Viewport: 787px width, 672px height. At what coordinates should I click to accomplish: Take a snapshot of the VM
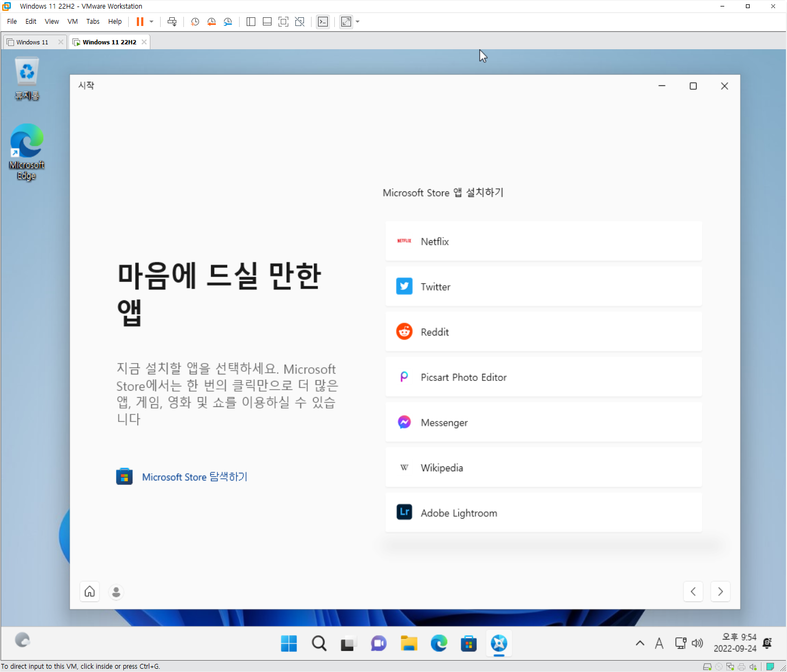[195, 22]
